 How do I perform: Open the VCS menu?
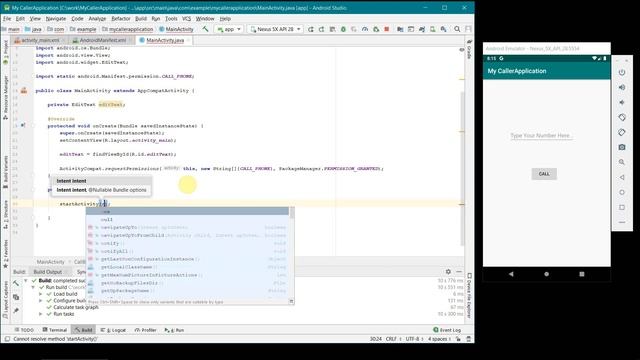tap(187, 19)
